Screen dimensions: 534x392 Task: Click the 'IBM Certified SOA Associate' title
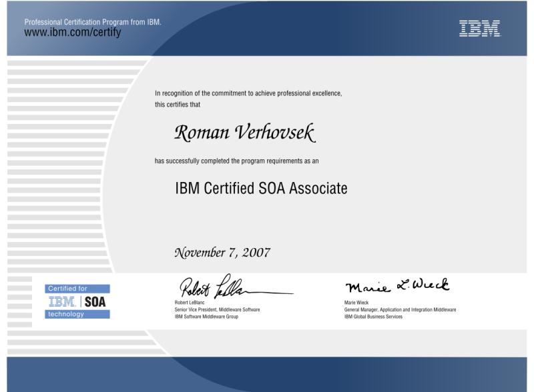[x=261, y=189]
